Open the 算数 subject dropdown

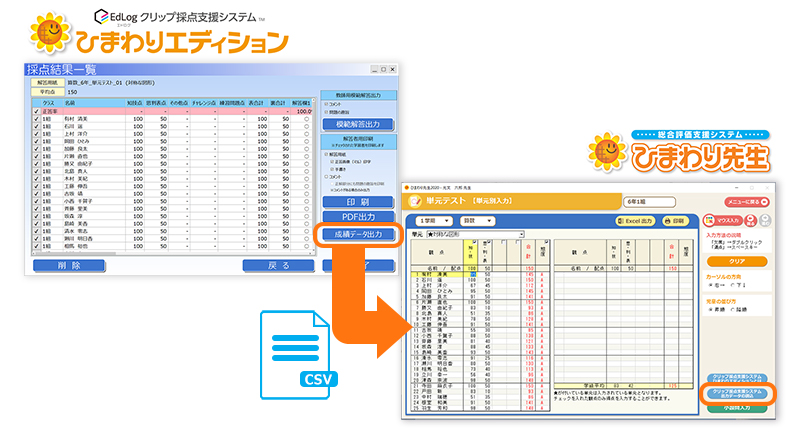(478, 221)
